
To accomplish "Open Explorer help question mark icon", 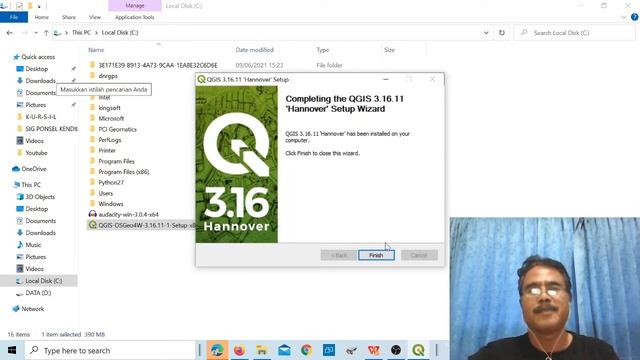I will click(634, 17).
